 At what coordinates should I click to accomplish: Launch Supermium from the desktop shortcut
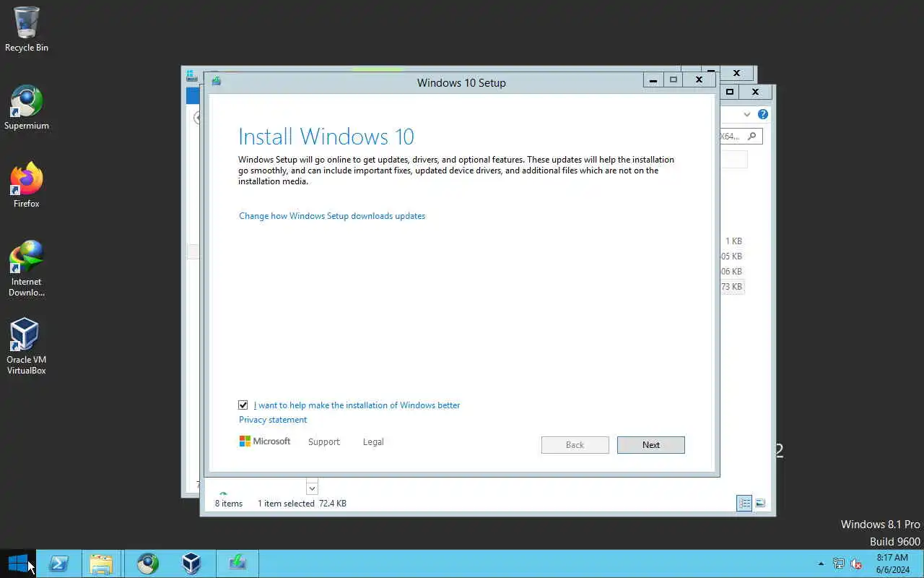tap(27, 108)
